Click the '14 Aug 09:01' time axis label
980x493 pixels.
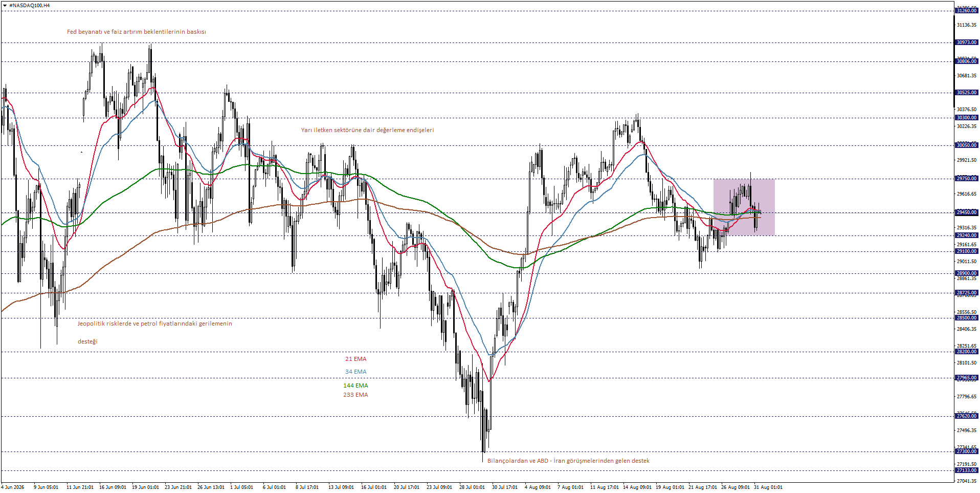coord(637,487)
